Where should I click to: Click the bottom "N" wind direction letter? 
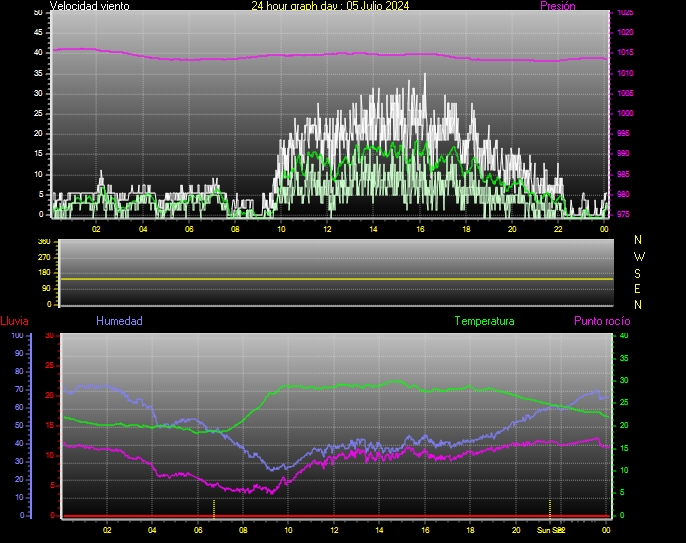click(638, 305)
